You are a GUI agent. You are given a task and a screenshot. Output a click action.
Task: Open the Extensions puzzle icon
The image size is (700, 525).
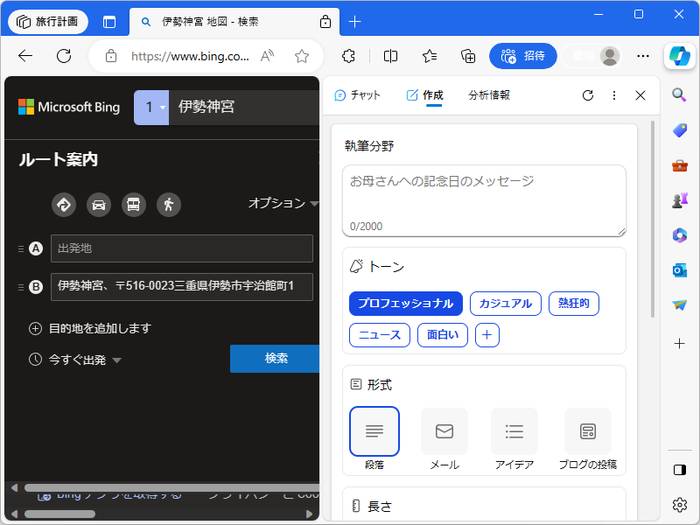[348, 56]
